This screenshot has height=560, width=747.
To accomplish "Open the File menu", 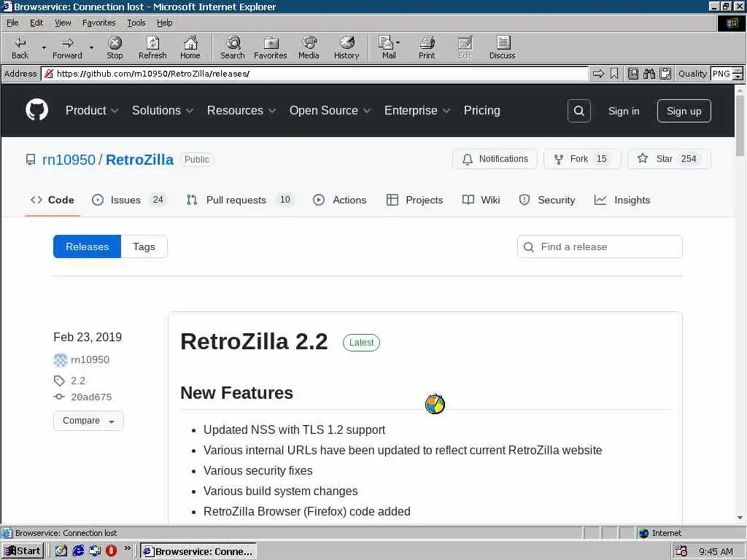I will pos(12,23).
